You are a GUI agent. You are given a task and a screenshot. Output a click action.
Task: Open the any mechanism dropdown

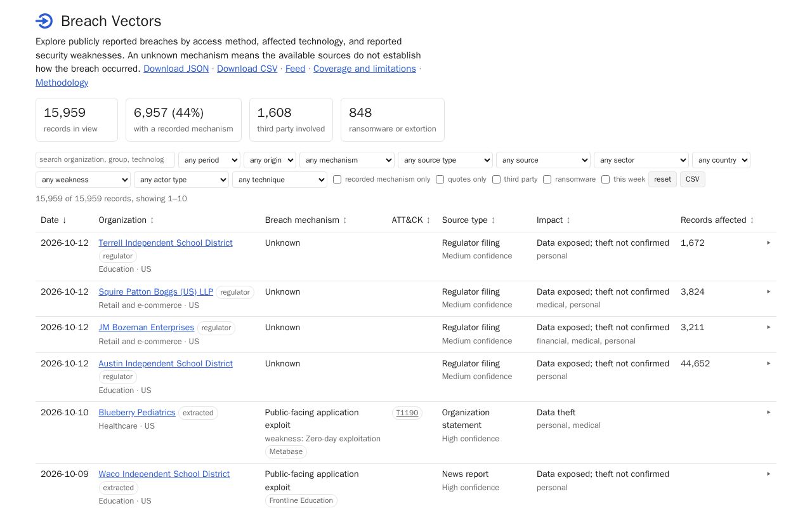(347, 160)
